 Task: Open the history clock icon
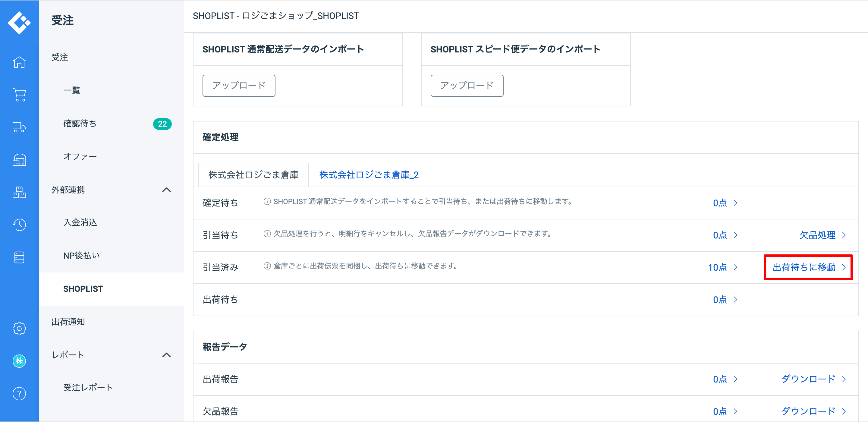pos(19,225)
